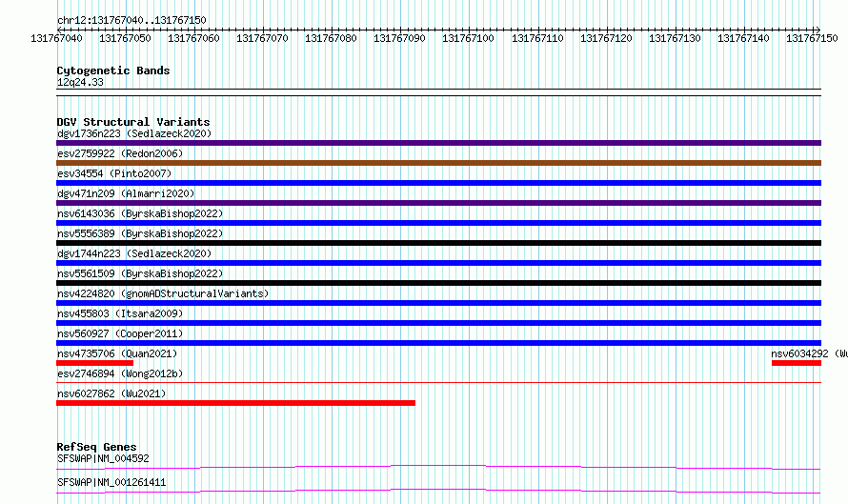Click the blue dgv1744n223 variant bar
Viewport: 848px width, 504px height.
tap(438, 263)
